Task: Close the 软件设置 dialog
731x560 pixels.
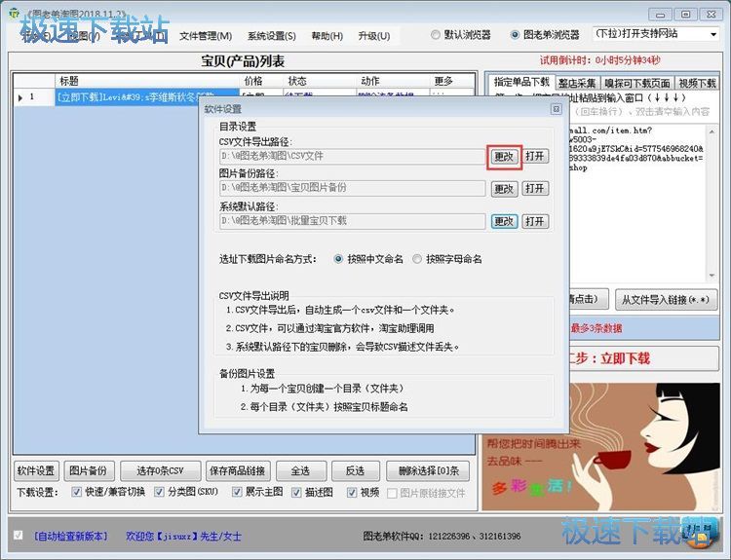Action: [557, 109]
